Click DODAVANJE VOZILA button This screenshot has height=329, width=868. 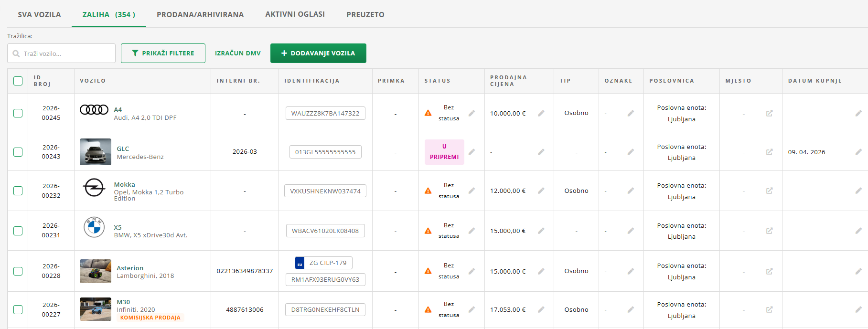[318, 53]
